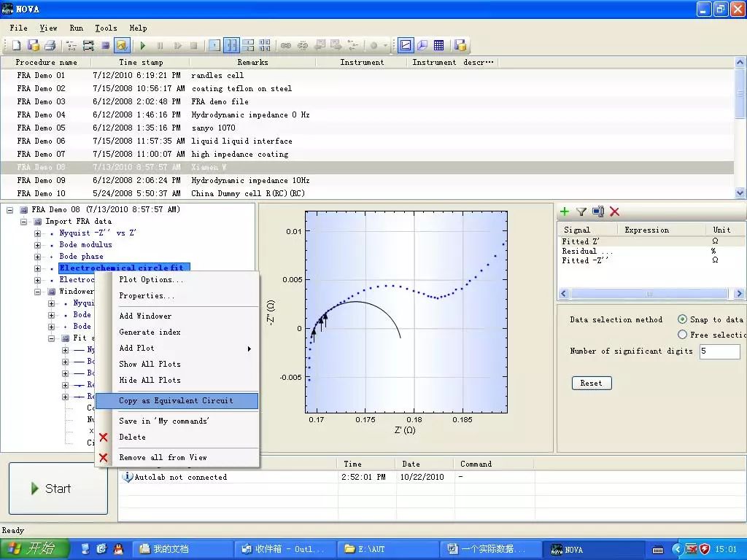Collapse the Windower tree node
Image resolution: width=747 pixels, height=560 pixels.
tap(38, 292)
